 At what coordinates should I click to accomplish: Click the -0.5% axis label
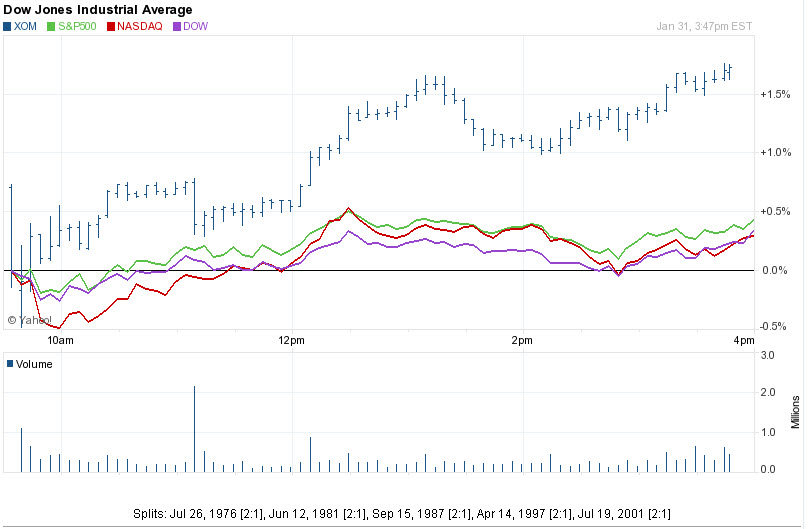(x=773, y=326)
